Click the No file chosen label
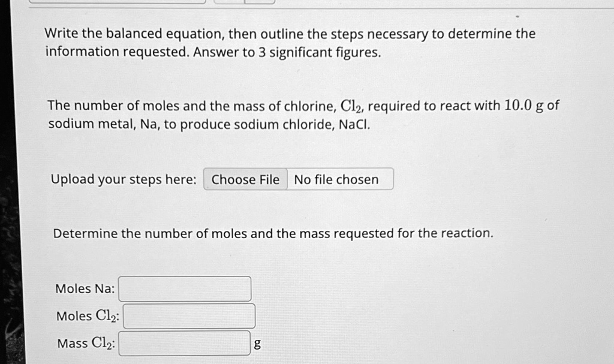614x364 pixels. pos(336,179)
